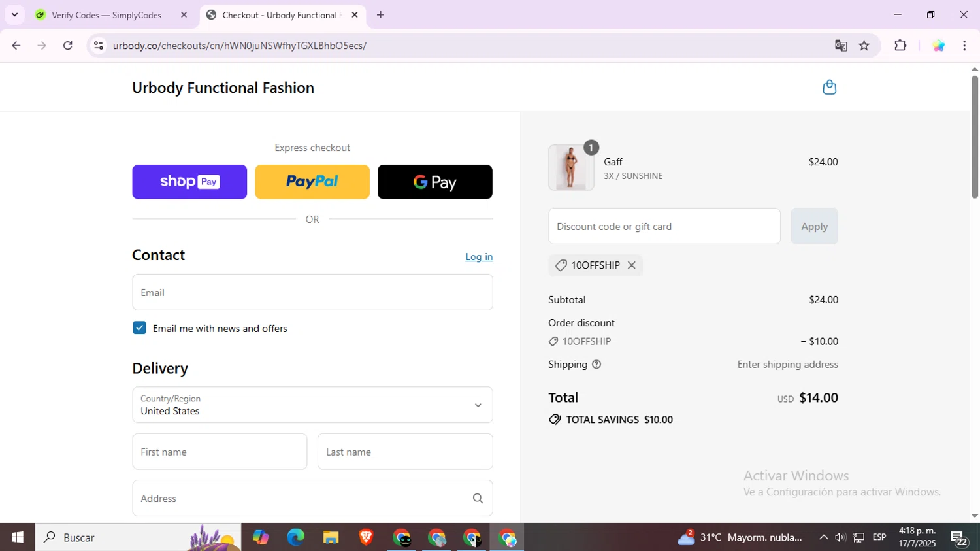Click the taskbar Buscar search box
Viewport: 980px width, 551px height.
pos(138,537)
